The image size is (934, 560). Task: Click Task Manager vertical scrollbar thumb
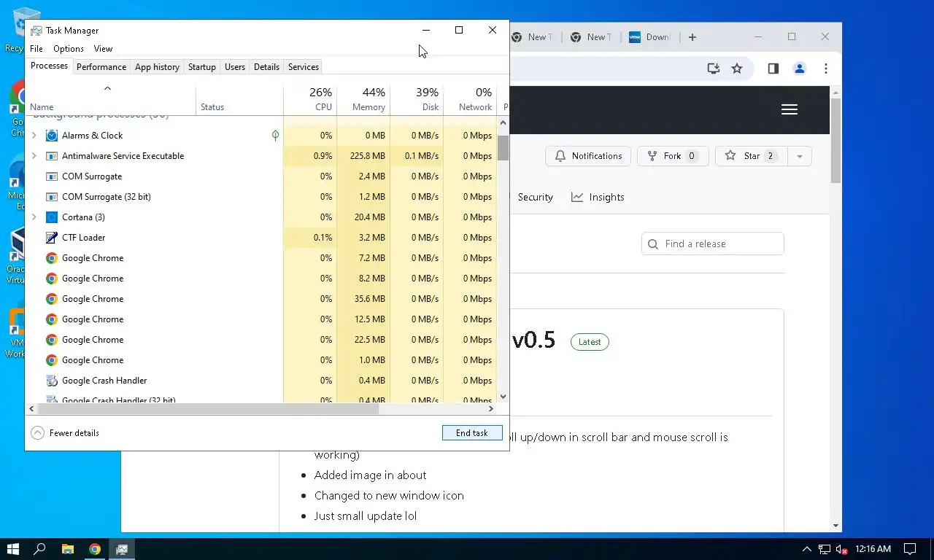[503, 148]
